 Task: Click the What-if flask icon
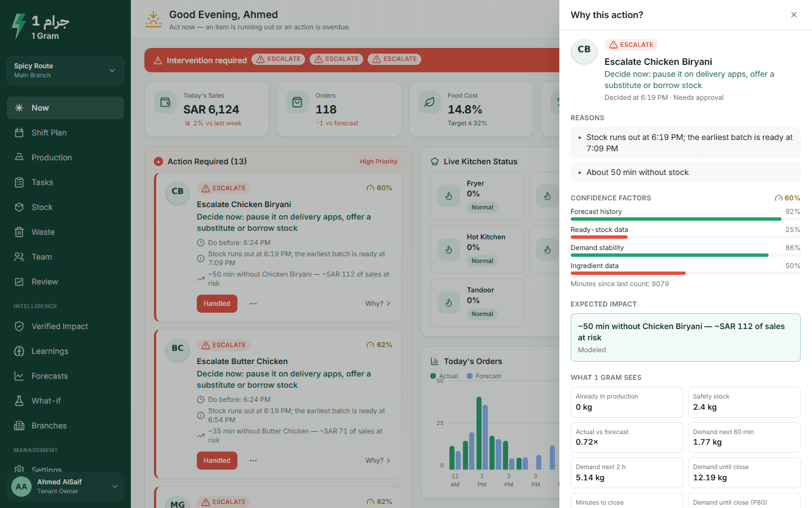click(x=19, y=401)
